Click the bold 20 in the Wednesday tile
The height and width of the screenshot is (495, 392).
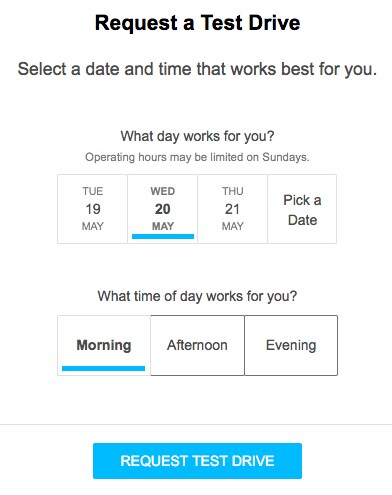coord(163,209)
